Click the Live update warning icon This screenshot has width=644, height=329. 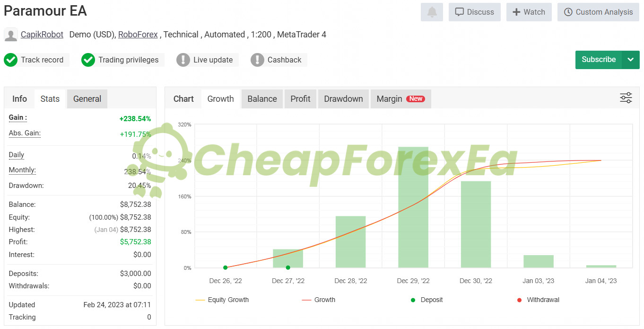coord(183,60)
